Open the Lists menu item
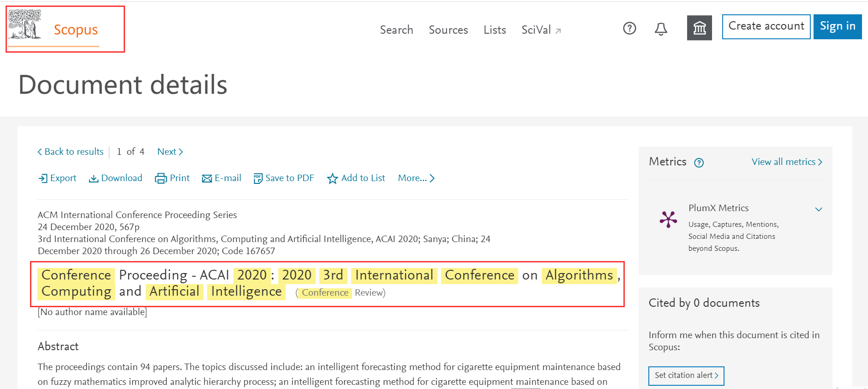The width and height of the screenshot is (868, 389). (x=495, y=30)
